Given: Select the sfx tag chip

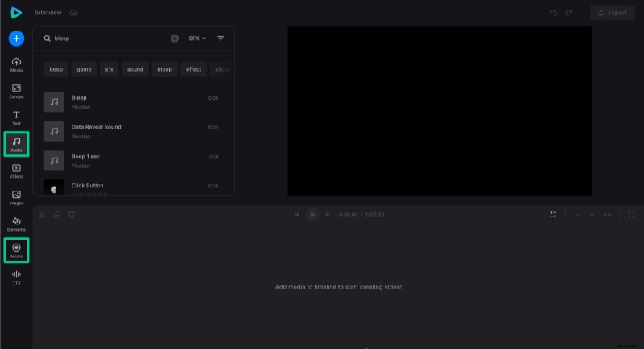Looking at the screenshot, I should pyautogui.click(x=109, y=69).
